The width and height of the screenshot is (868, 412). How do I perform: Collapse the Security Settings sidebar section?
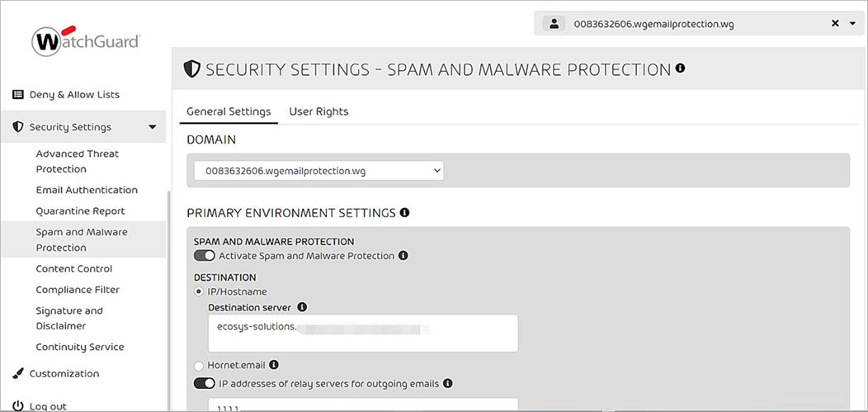pyautogui.click(x=152, y=127)
